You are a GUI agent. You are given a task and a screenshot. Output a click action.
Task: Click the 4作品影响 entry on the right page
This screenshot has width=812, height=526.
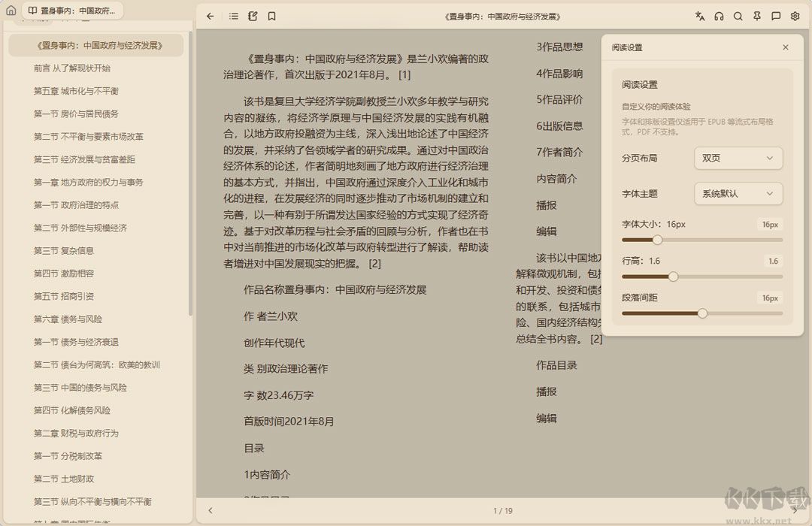pyautogui.click(x=559, y=74)
